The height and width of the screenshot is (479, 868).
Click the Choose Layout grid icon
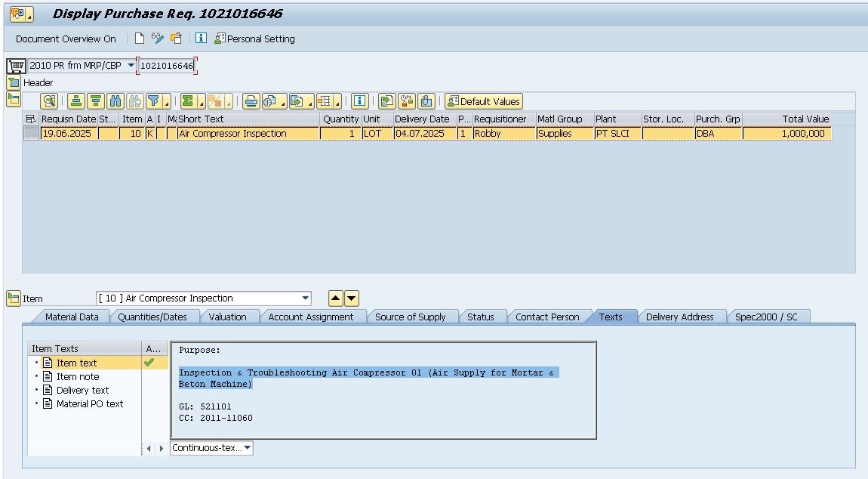coord(325,101)
